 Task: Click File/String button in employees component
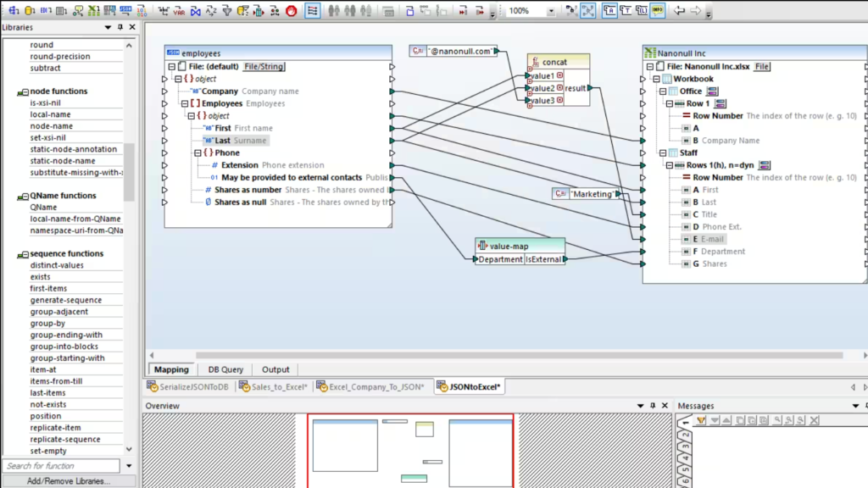264,66
